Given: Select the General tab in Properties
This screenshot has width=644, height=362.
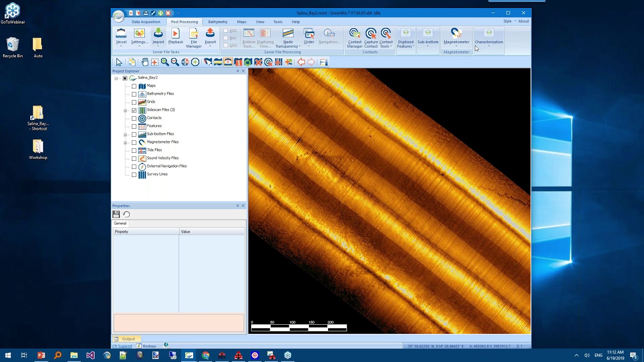Looking at the screenshot, I should [120, 223].
